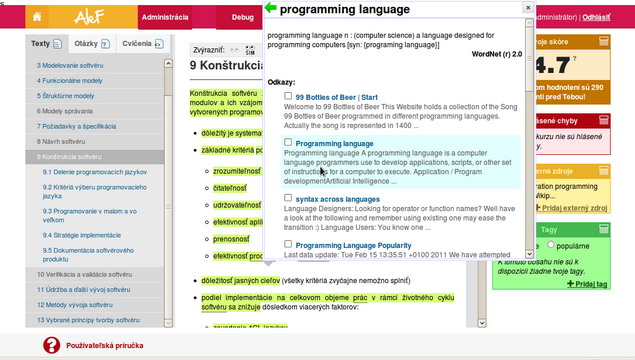Collapse the Tagy widget icon

point(603,229)
